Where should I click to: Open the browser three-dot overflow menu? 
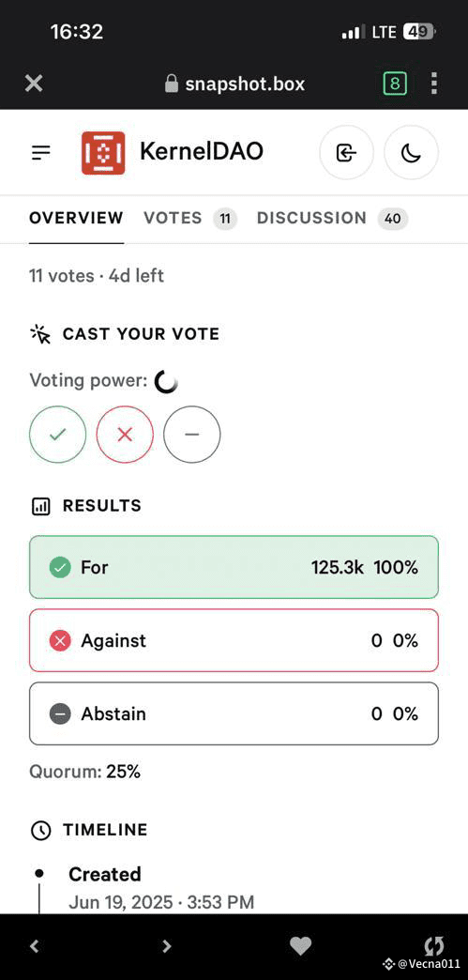click(434, 84)
